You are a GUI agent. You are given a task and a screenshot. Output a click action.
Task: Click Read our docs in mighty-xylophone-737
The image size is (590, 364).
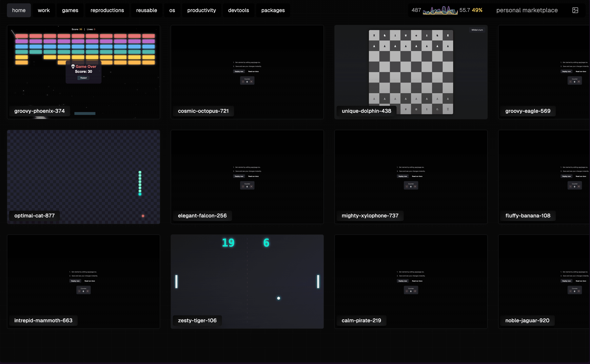[x=417, y=176]
